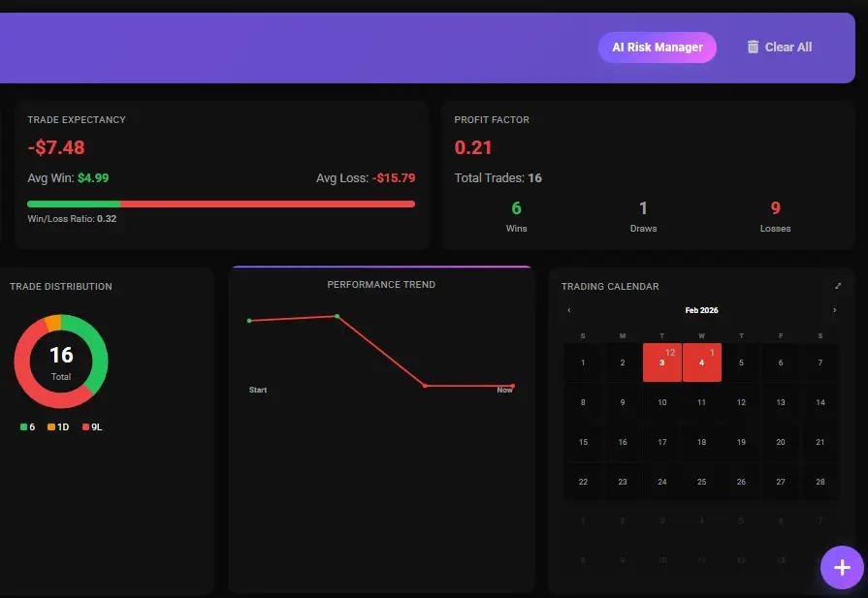This screenshot has width=868, height=598.
Task: Click the second data point on the trend line
Action: [x=337, y=315]
